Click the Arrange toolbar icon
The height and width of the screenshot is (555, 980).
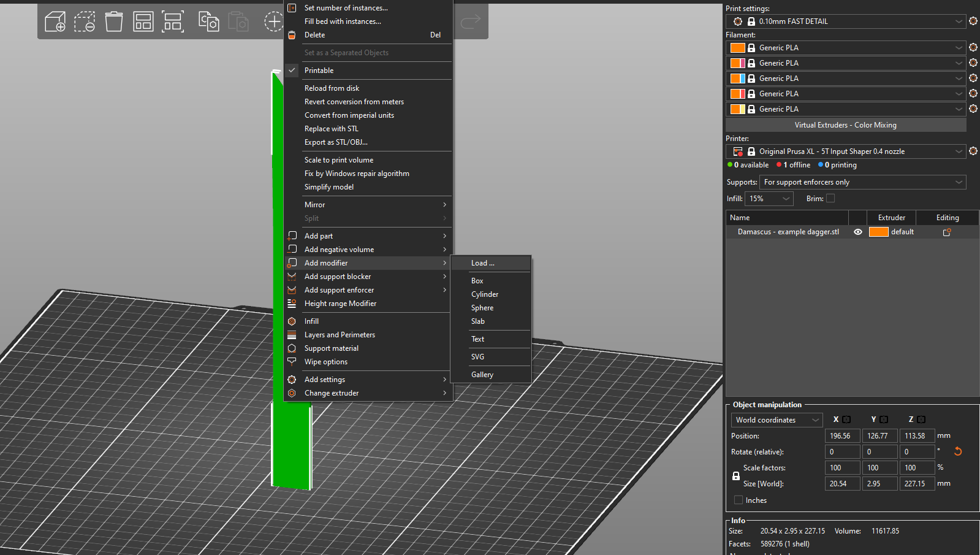[143, 21]
